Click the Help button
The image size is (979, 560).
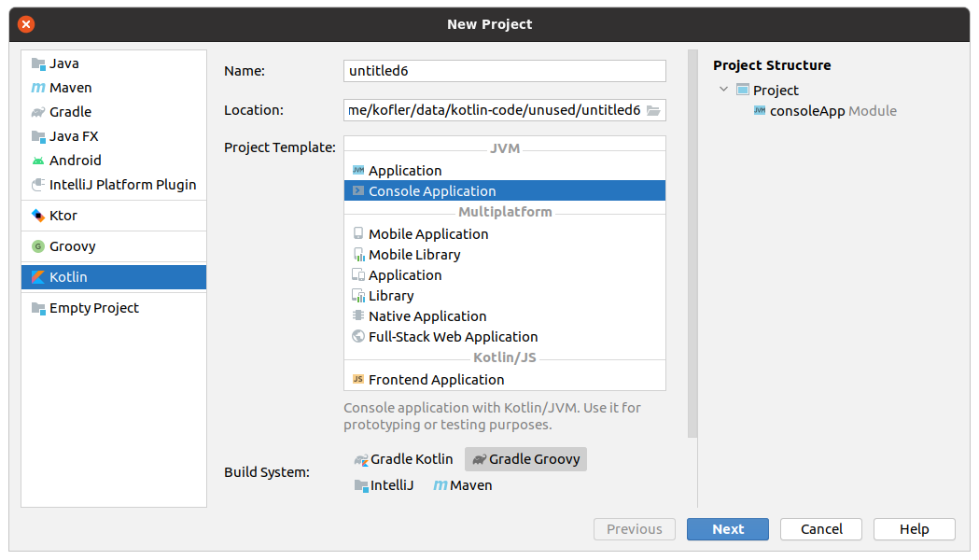point(914,529)
